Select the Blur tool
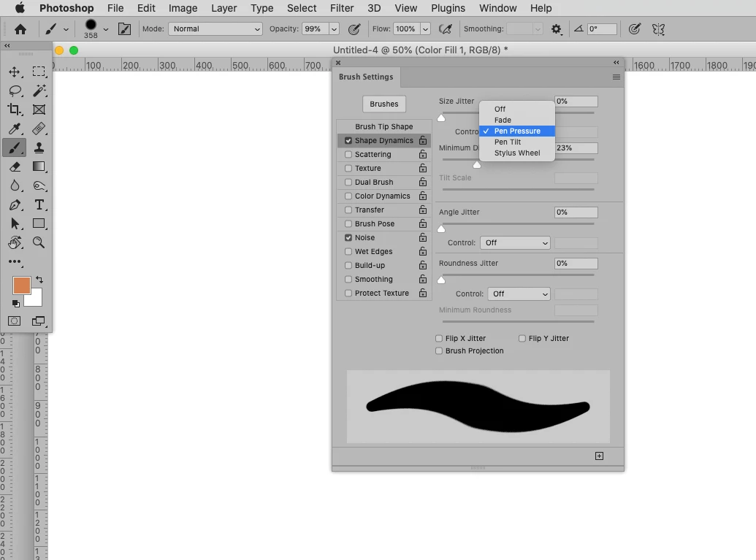This screenshot has width=756, height=560. 15,185
